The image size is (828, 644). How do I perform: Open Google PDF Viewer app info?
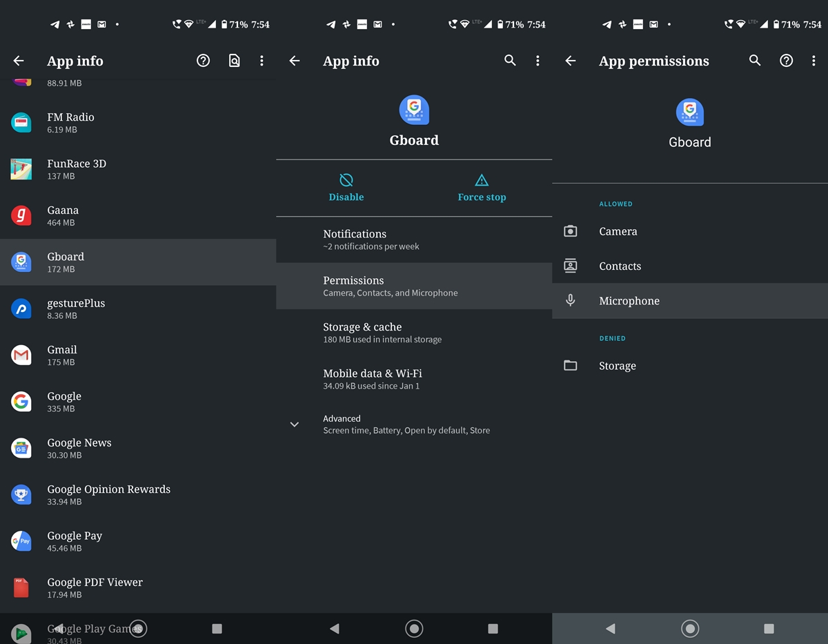click(x=138, y=587)
